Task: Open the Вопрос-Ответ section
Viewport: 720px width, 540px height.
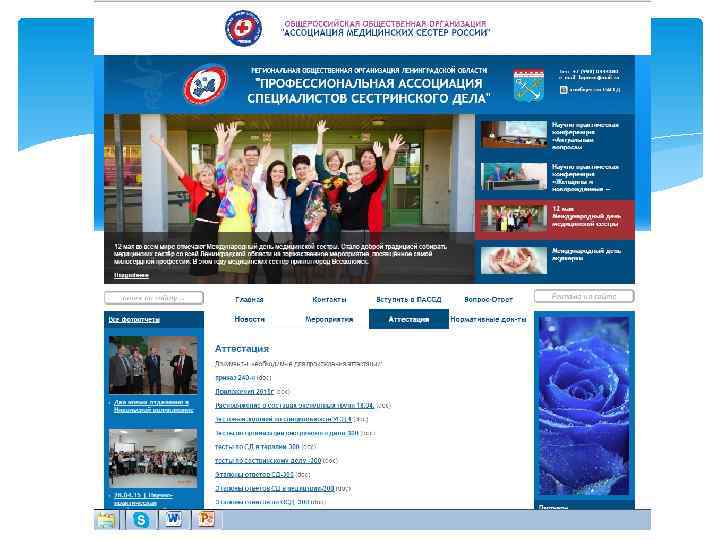Action: point(488,299)
